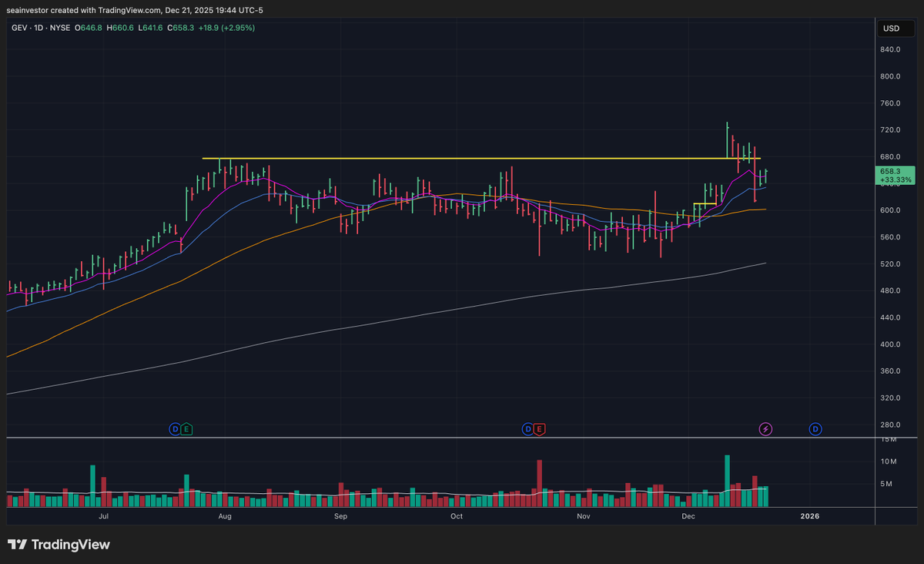924x564 pixels.
Task: Click the 720.0 price axis label
Action: (890, 130)
